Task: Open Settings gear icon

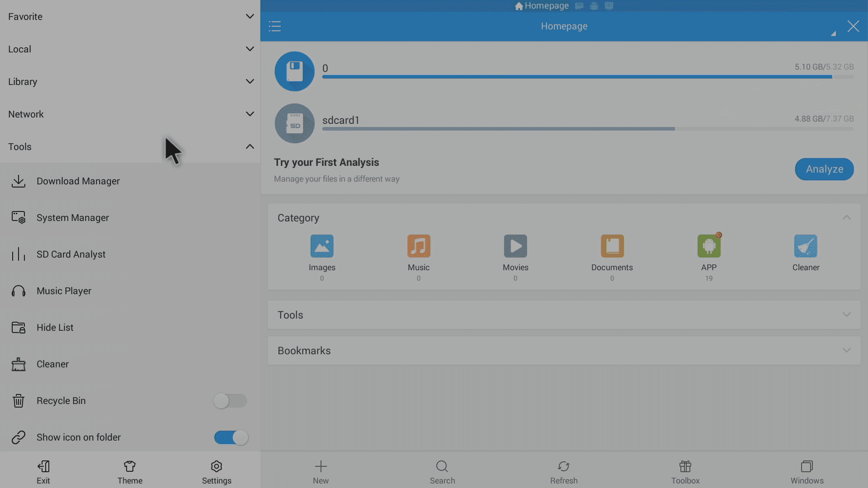Action: tap(217, 466)
